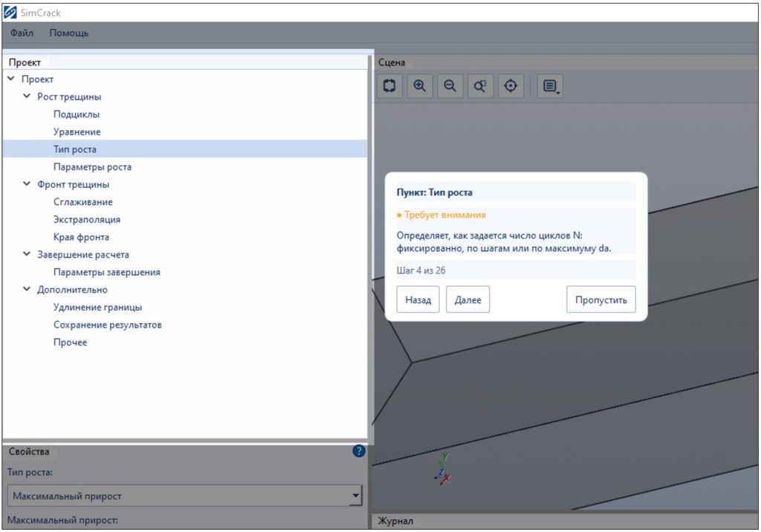Collapse the Фронт трещины tree node
761x532 pixels.
pos(27,184)
